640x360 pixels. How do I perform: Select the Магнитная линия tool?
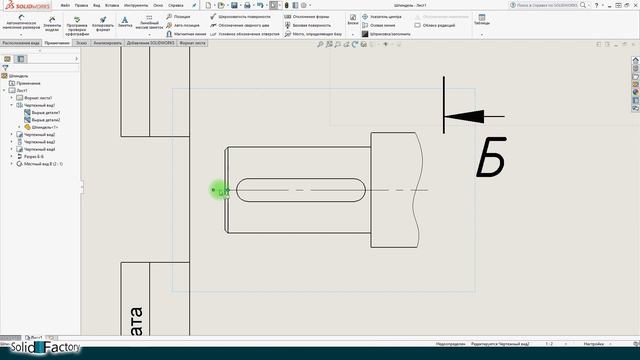[x=186, y=34]
